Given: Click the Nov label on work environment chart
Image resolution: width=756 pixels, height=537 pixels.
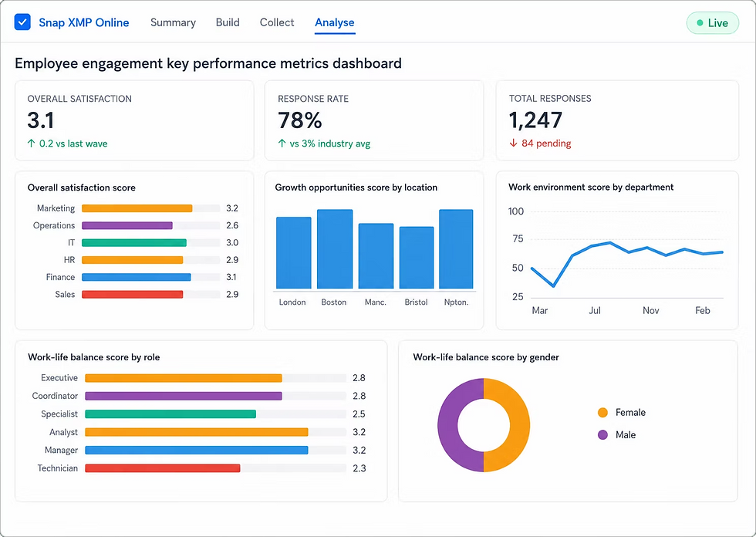Looking at the screenshot, I should pos(650,310).
